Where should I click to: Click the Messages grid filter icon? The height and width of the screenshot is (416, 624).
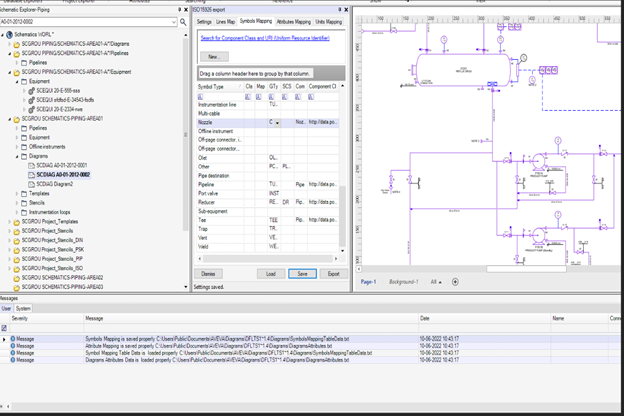tap(4, 328)
